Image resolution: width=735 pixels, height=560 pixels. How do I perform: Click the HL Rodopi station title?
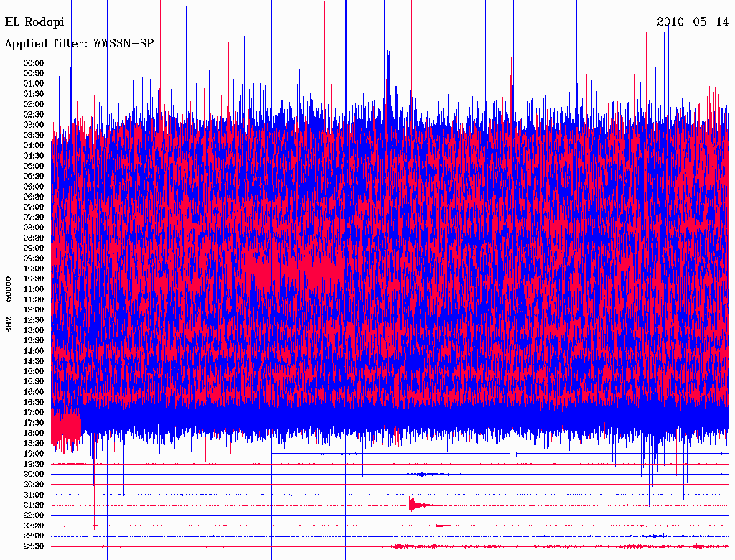click(34, 22)
